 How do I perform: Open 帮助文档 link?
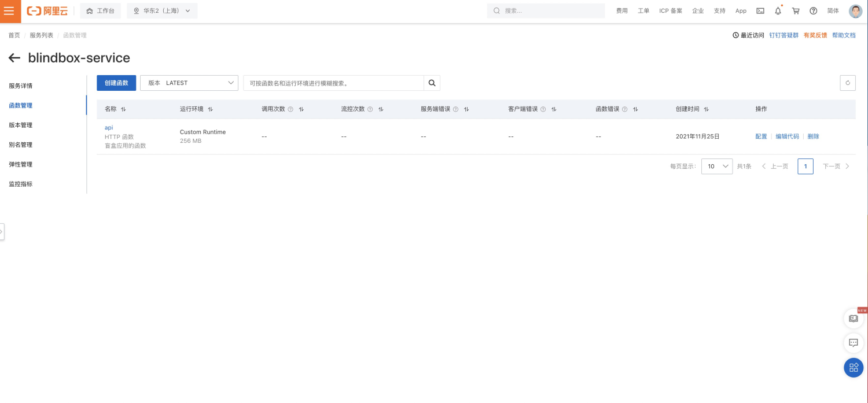(x=844, y=35)
